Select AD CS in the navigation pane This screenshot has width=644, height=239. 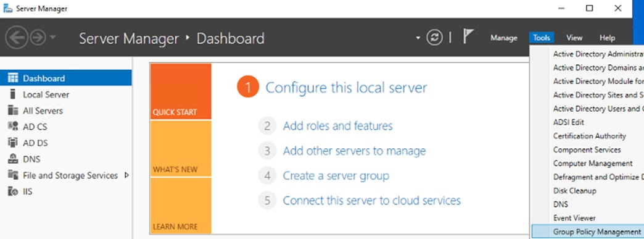pyautogui.click(x=66, y=126)
